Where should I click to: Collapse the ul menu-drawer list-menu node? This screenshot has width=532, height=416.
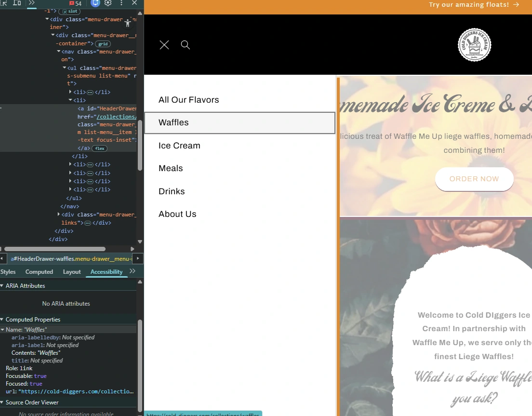point(65,67)
